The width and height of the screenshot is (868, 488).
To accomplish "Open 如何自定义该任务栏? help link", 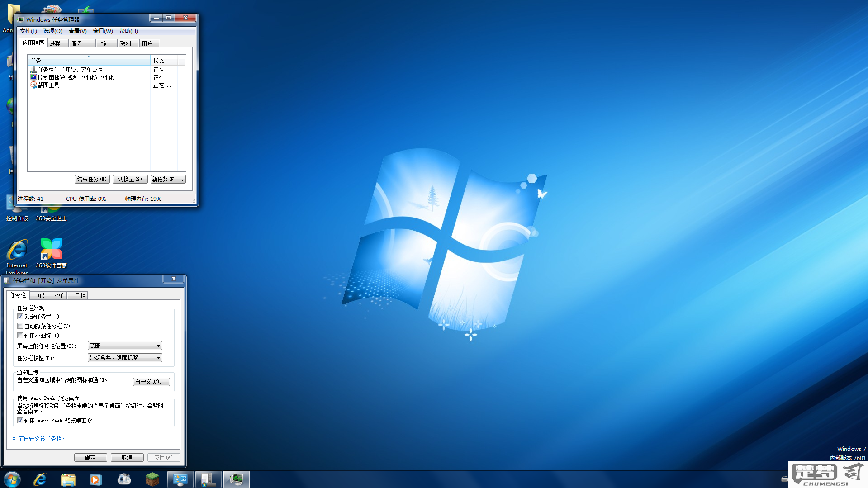I will pyautogui.click(x=38, y=439).
